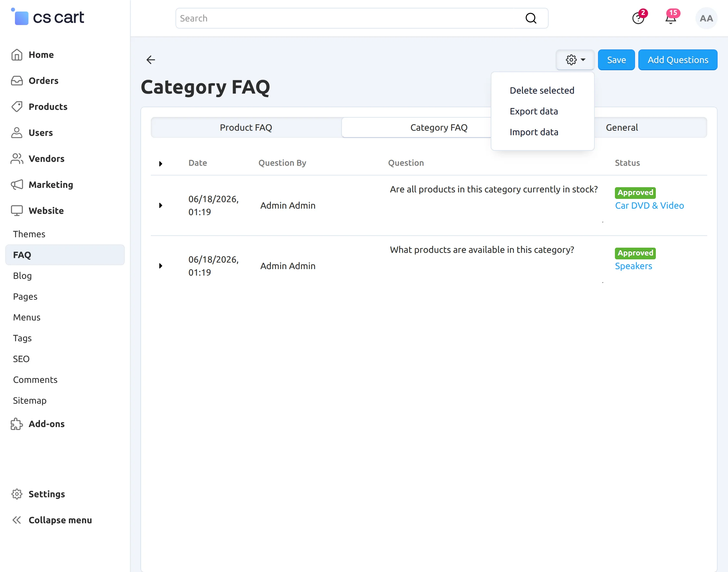This screenshot has height=572, width=728.
Task: Switch to the General tab
Action: click(622, 127)
